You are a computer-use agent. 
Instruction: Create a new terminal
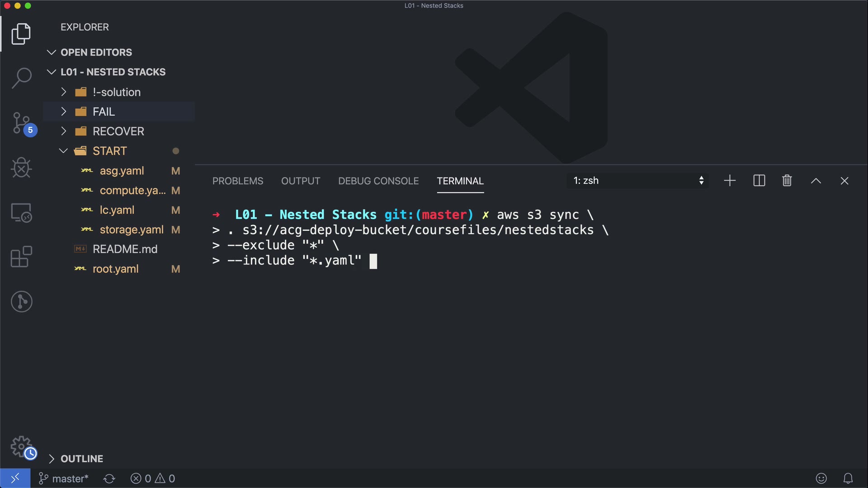coord(730,181)
